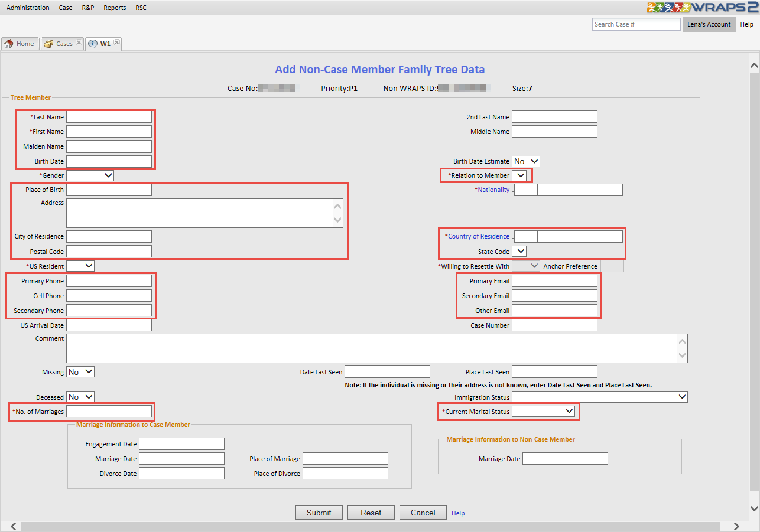Open the Current Marital Status dropdown
Image resolution: width=760 pixels, height=532 pixels.
[x=543, y=411]
